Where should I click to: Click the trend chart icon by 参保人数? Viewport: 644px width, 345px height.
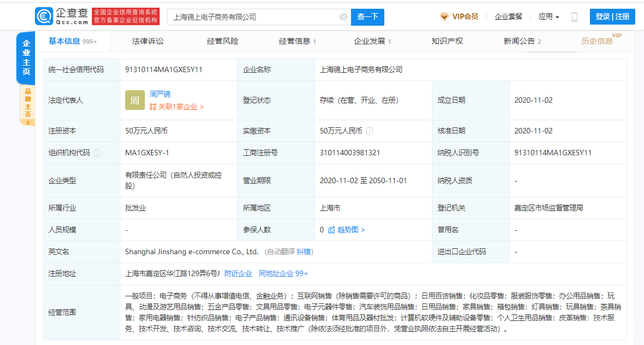pyautogui.click(x=331, y=230)
